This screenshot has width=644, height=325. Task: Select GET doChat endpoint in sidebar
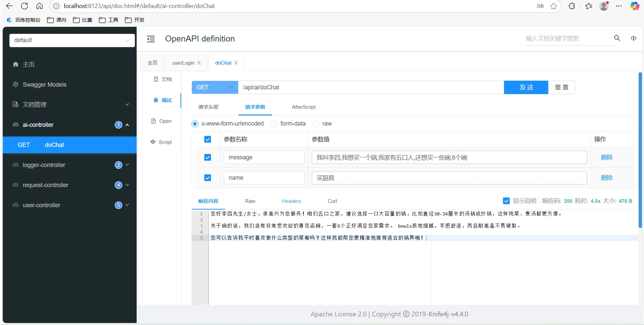70,145
